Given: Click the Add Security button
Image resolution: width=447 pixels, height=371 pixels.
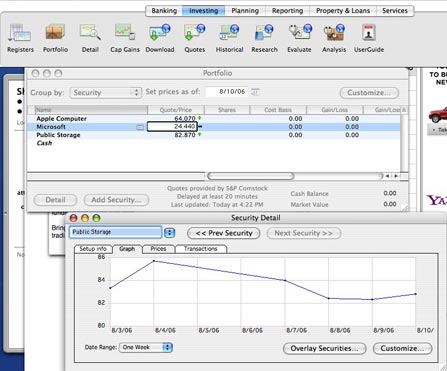Looking at the screenshot, I should tap(116, 200).
